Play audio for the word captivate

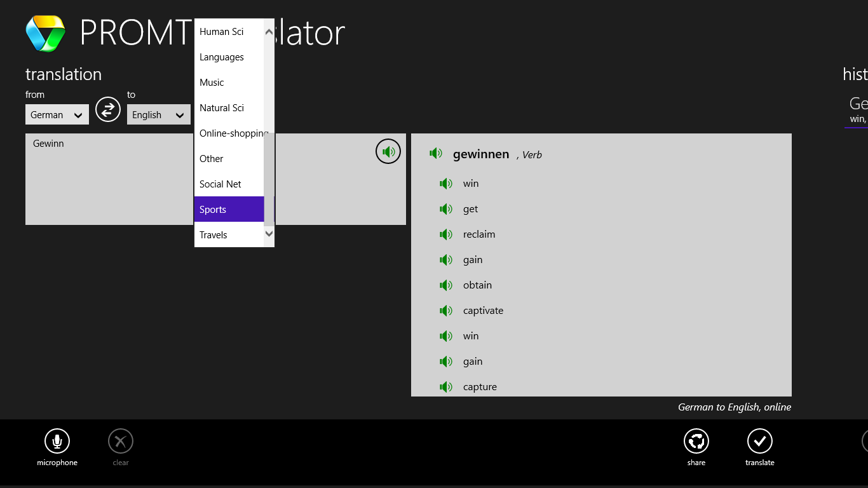[446, 311]
